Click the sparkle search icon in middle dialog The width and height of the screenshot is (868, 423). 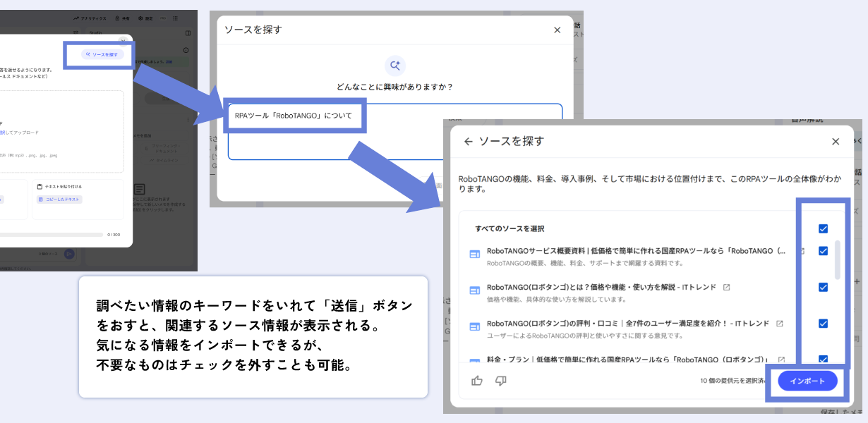click(x=395, y=66)
